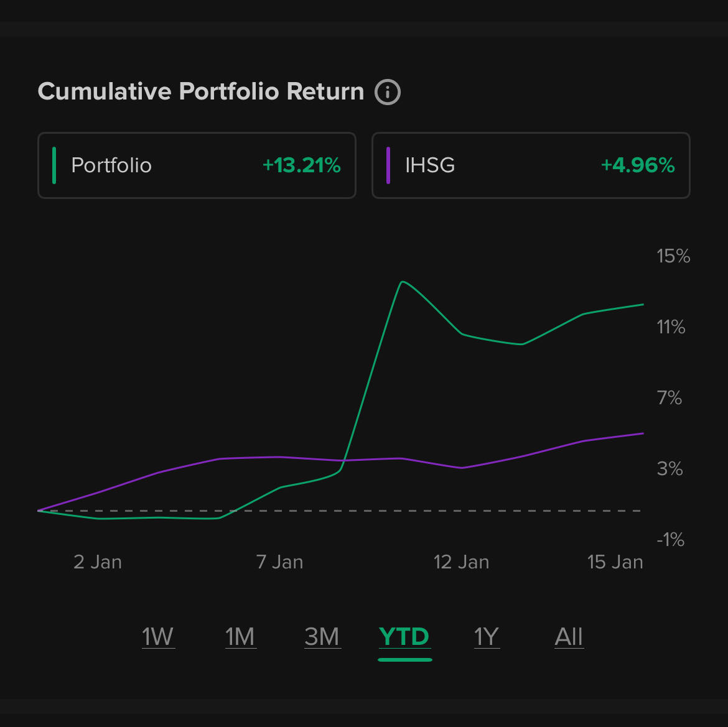
Task: Switch chart to the 1Y range
Action: tap(487, 637)
